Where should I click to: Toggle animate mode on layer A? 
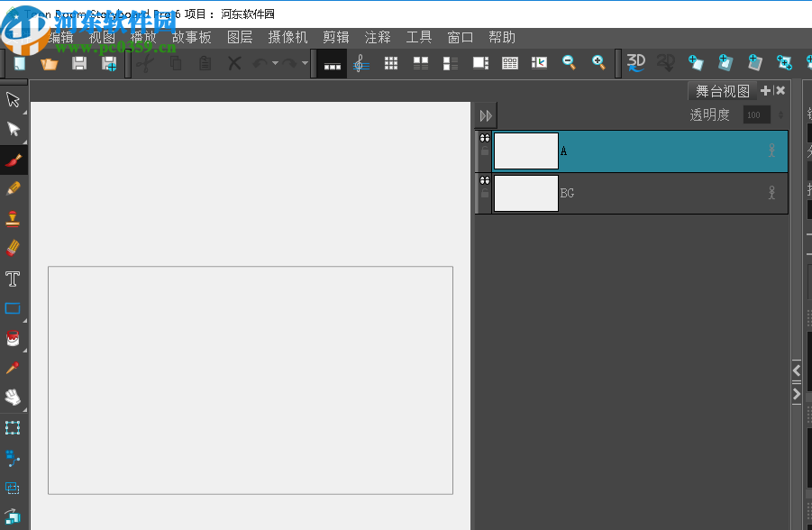tap(771, 151)
